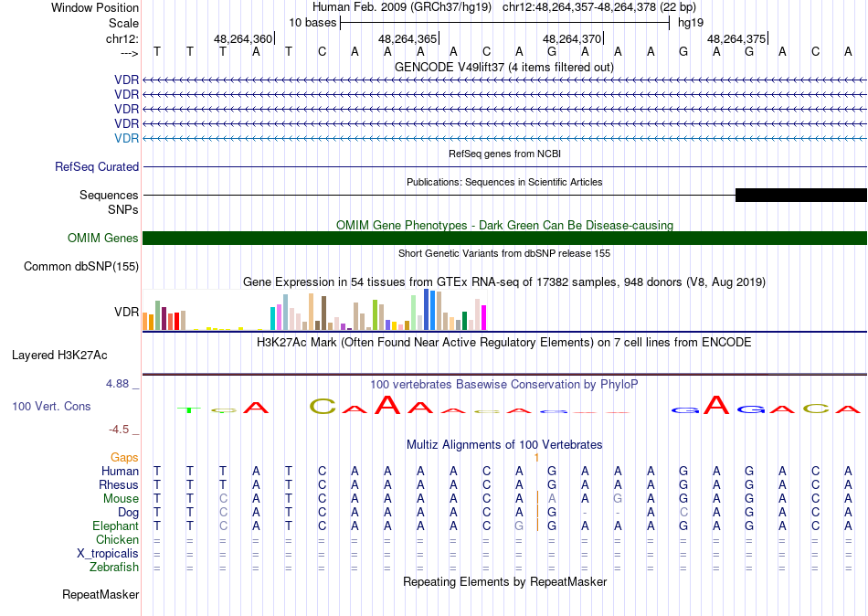This screenshot has width=868, height=616.
Task: Open 100 vertebrates Basewise Conservation by PhyloP title
Action: [x=503, y=385]
